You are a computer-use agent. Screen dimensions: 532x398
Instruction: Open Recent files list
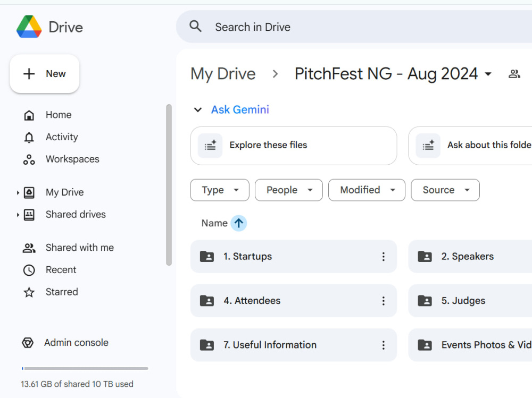61,270
